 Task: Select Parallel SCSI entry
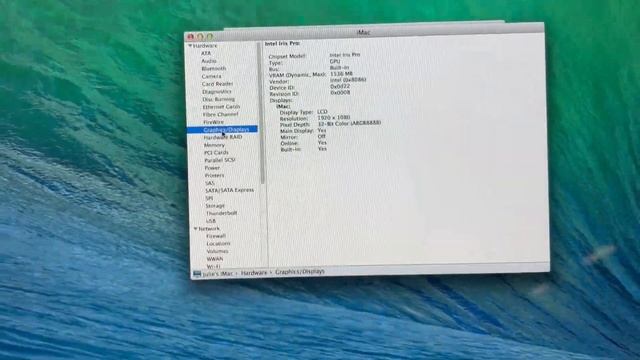point(220,160)
